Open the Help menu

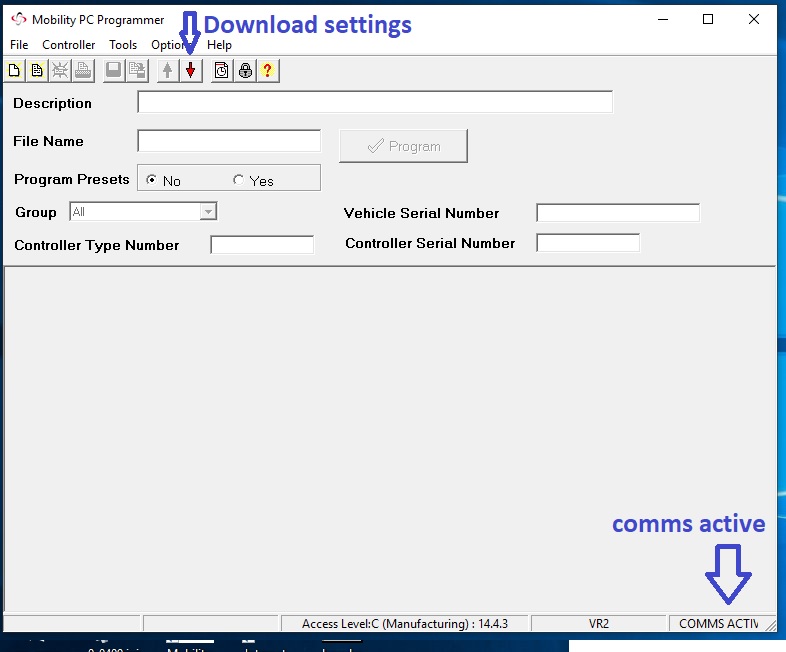coord(219,45)
